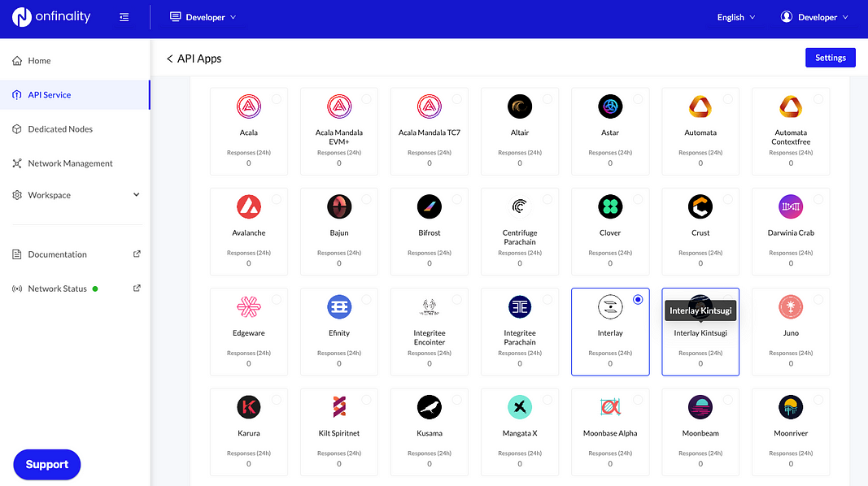The image size is (868, 486).
Task: Select the Acala Mandala EVM+ radio button
Action: [366, 99]
